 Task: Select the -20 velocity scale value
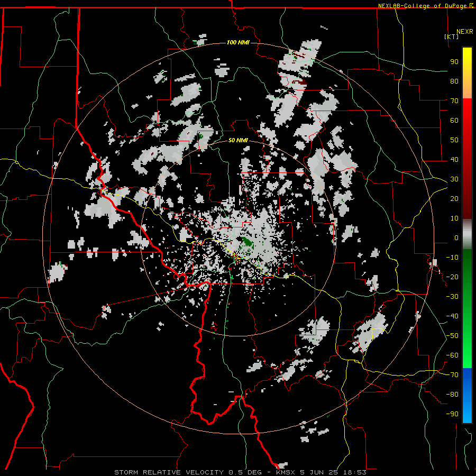[x=452, y=277]
